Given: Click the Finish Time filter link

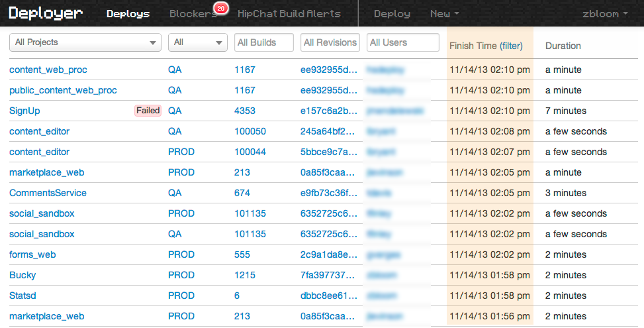Looking at the screenshot, I should pyautogui.click(x=511, y=46).
